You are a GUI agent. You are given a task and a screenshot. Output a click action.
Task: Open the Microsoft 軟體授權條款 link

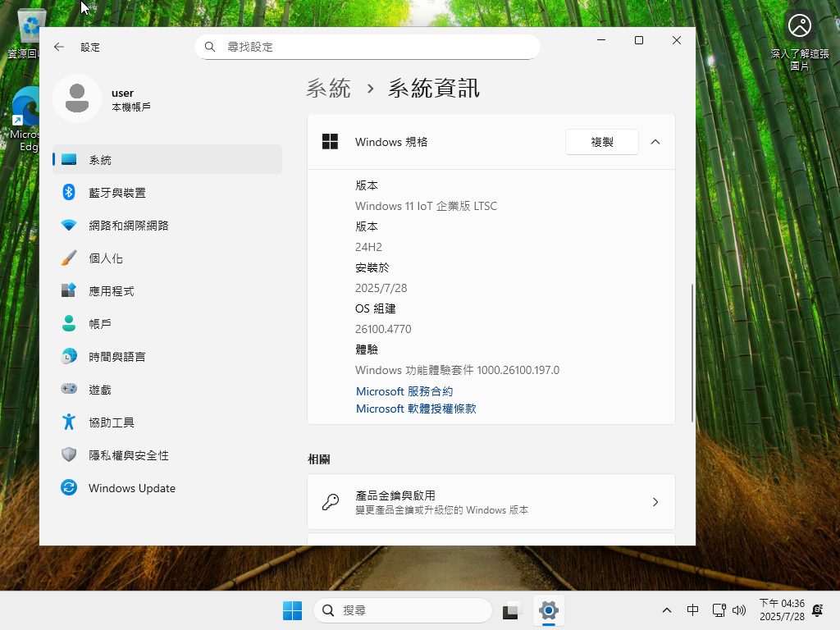point(416,409)
